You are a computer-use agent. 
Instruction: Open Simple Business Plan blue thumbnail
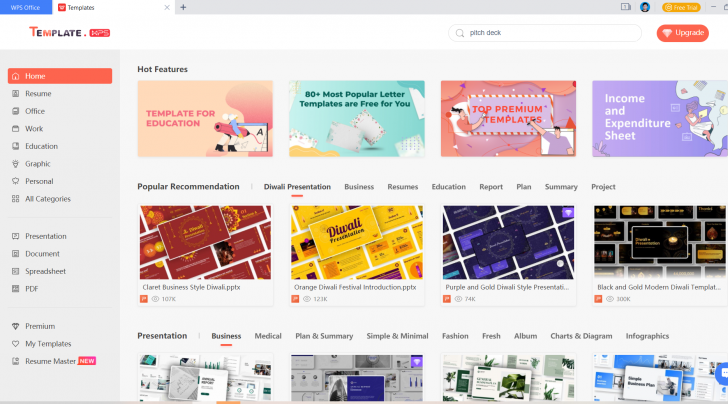661,378
